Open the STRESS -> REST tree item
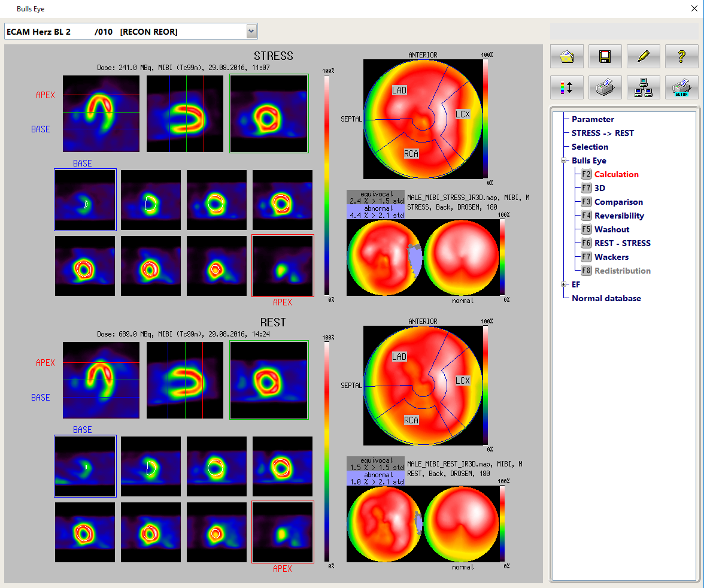 [x=602, y=133]
